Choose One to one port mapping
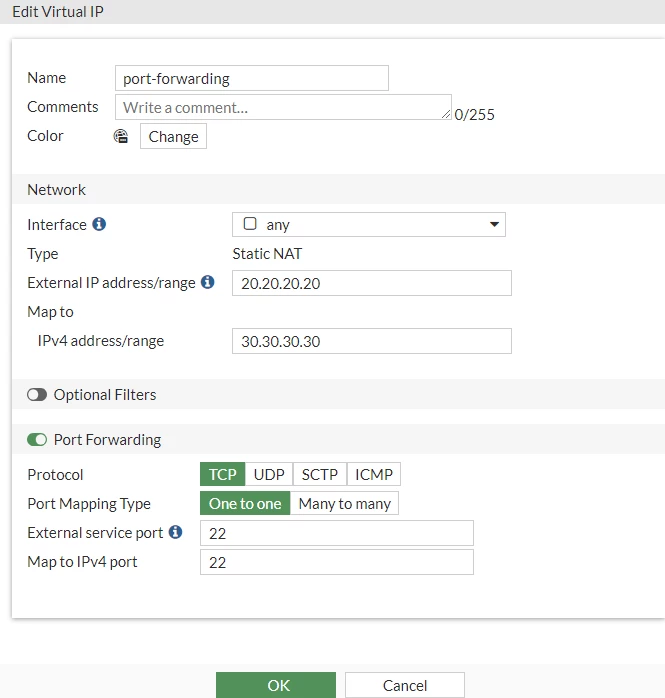 245,503
